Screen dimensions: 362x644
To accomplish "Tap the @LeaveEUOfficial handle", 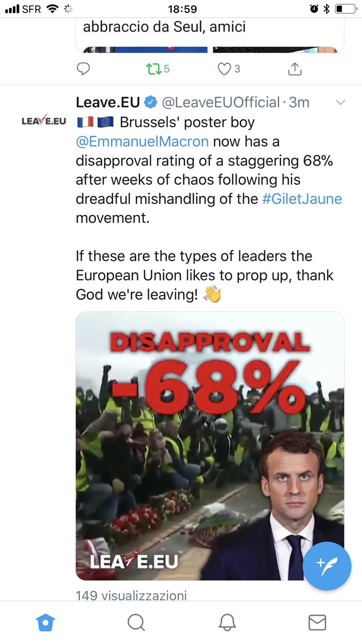I will point(221,102).
